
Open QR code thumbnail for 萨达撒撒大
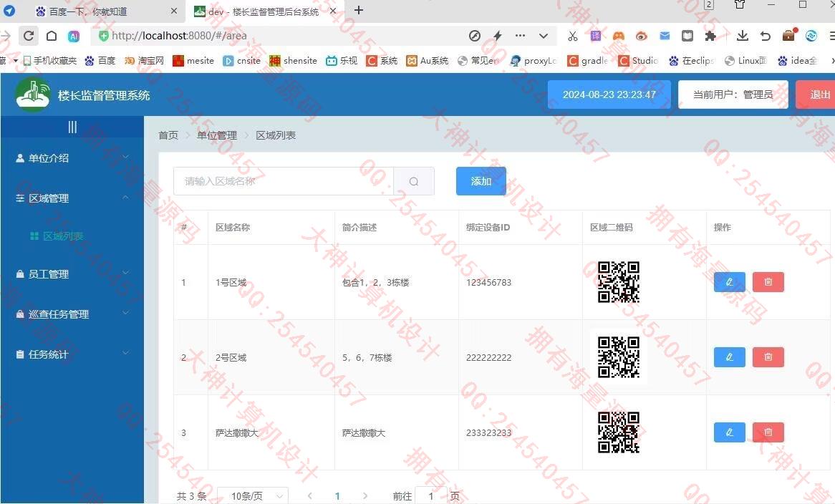click(618, 432)
